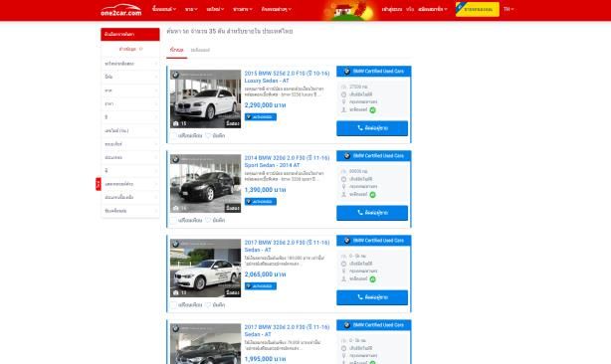Click green verified badge in first listing
Screen dimensions: 611x364
coord(372,110)
